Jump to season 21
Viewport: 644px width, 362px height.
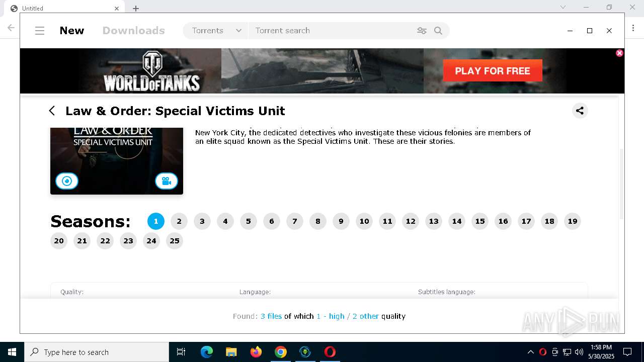tap(82, 241)
